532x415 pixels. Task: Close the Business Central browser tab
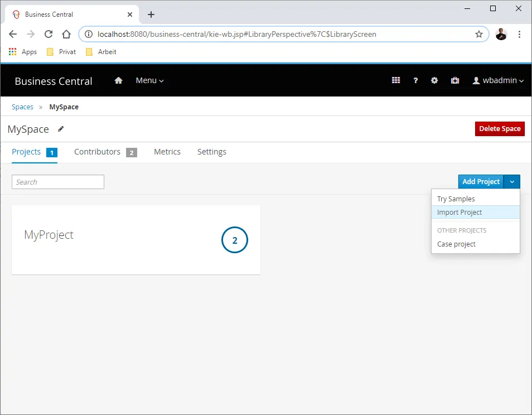[x=129, y=15]
